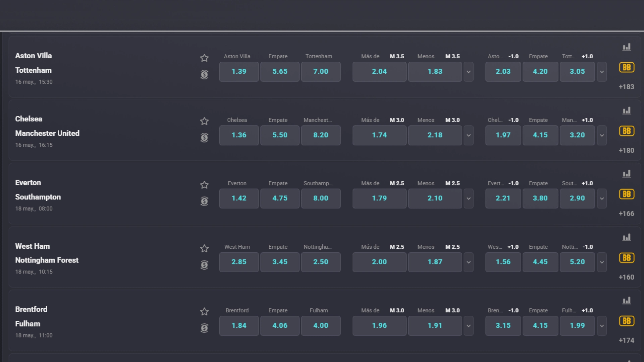Screen dimensions: 644x362
Task: Favorite the Brentford vs Fulham match star
Action: (204, 311)
